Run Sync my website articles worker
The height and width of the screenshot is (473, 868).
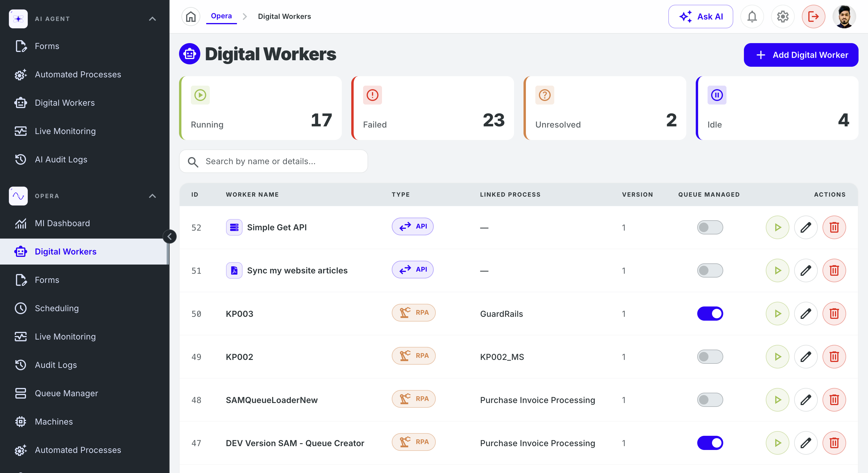point(777,270)
